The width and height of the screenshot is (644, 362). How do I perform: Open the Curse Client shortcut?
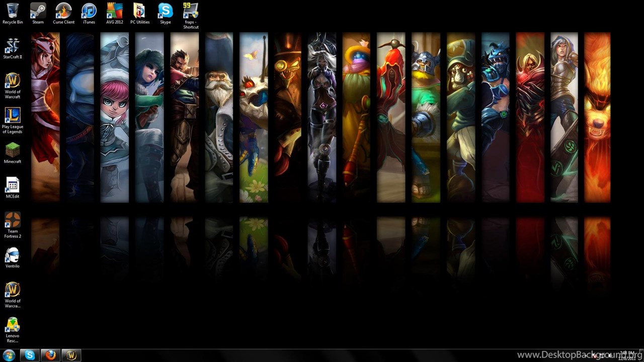click(63, 11)
